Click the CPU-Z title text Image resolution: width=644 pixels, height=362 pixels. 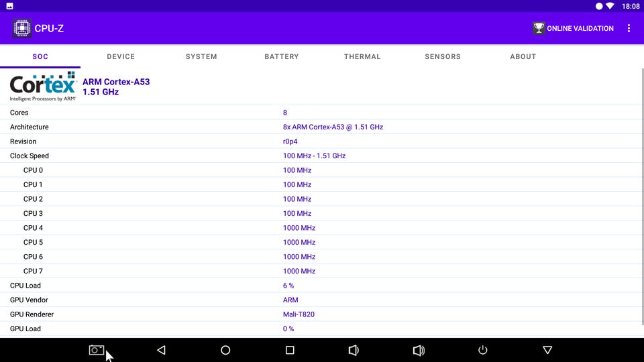(49, 28)
